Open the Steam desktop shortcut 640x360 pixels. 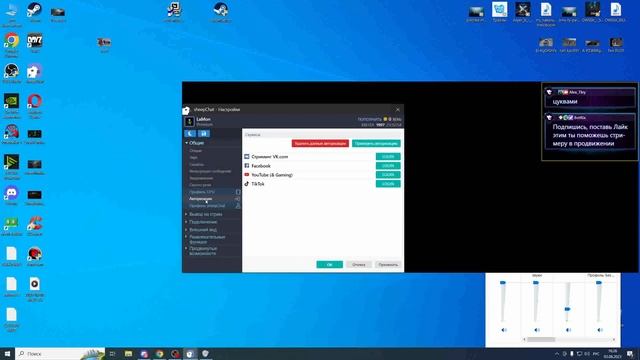coord(35,12)
